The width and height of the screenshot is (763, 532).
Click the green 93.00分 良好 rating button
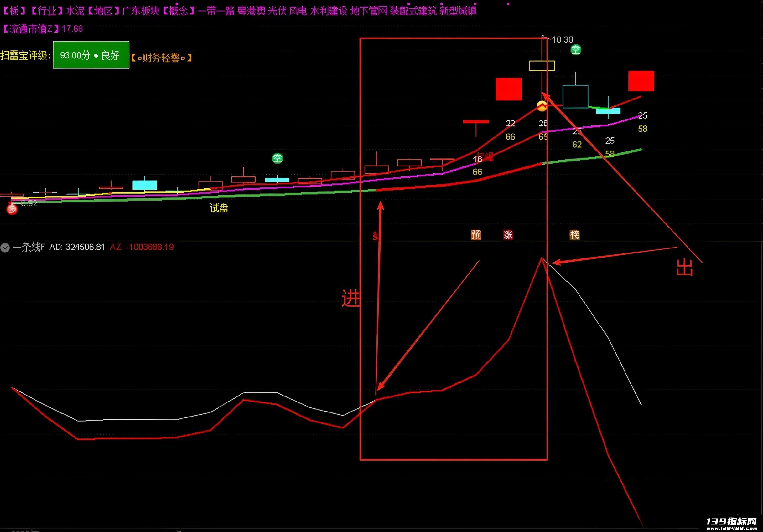[91, 55]
